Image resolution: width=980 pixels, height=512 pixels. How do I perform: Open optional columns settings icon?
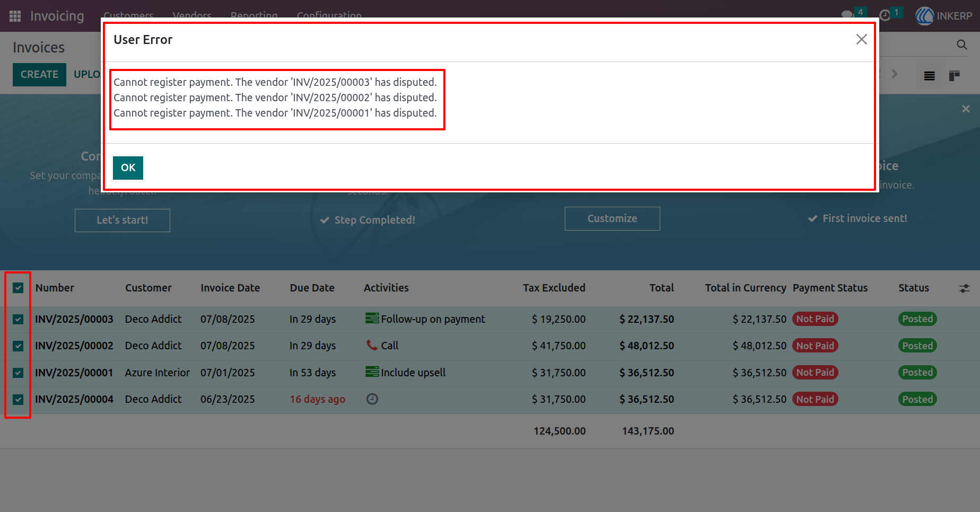coord(964,288)
